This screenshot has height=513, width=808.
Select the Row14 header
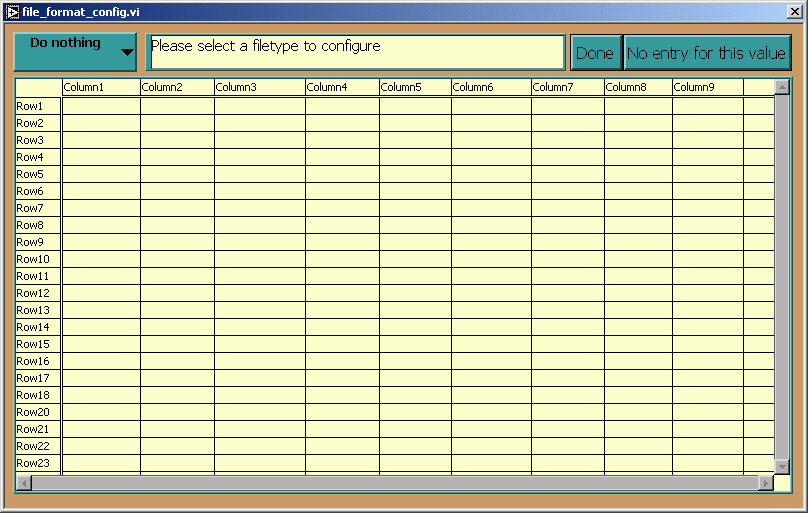(x=38, y=327)
